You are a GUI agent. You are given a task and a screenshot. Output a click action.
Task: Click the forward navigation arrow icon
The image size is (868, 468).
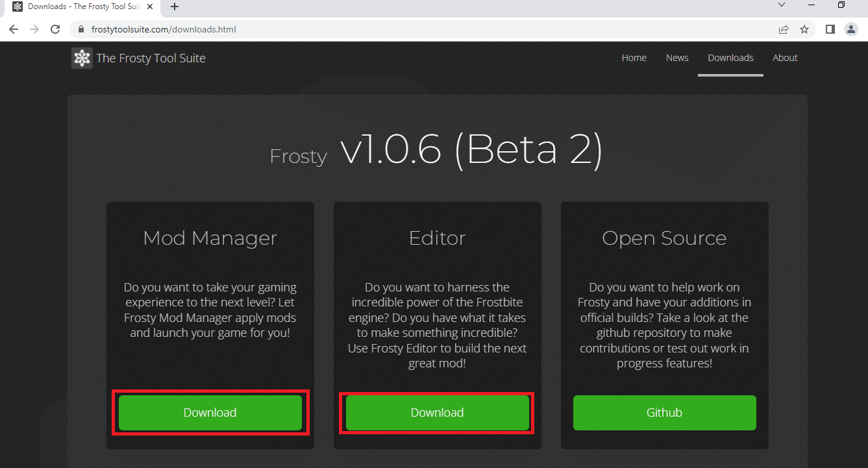tap(34, 29)
